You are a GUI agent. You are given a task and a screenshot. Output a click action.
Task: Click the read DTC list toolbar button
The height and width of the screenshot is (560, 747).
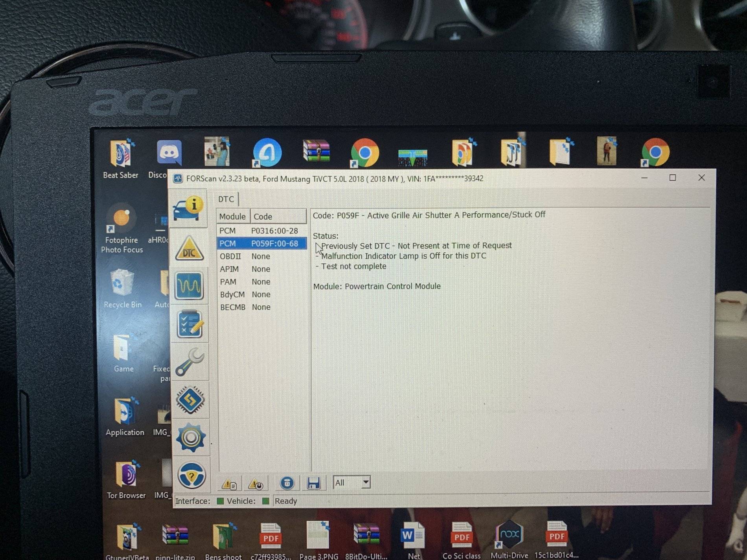[x=229, y=484]
